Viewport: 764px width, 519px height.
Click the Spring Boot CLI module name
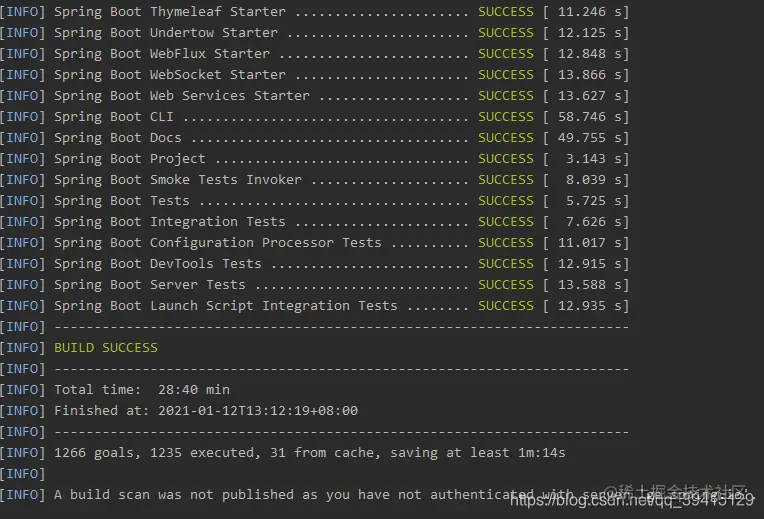pyautogui.click(x=114, y=116)
